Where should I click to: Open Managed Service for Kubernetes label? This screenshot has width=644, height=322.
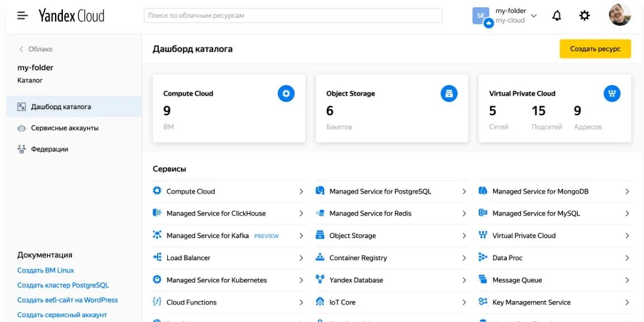point(217,280)
